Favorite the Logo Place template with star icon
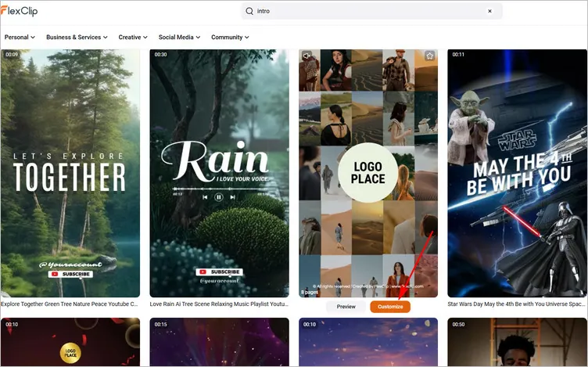The image size is (588, 367). click(x=430, y=56)
